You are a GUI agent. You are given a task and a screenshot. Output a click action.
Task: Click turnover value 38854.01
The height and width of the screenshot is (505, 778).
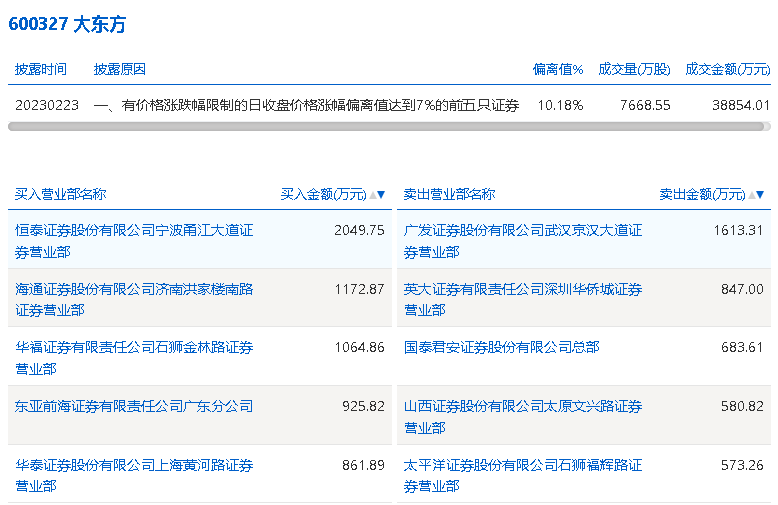tap(741, 105)
